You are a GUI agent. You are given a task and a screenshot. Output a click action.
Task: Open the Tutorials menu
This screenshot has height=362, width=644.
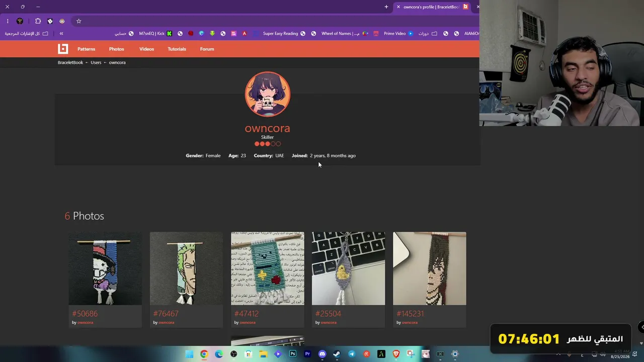tap(177, 49)
